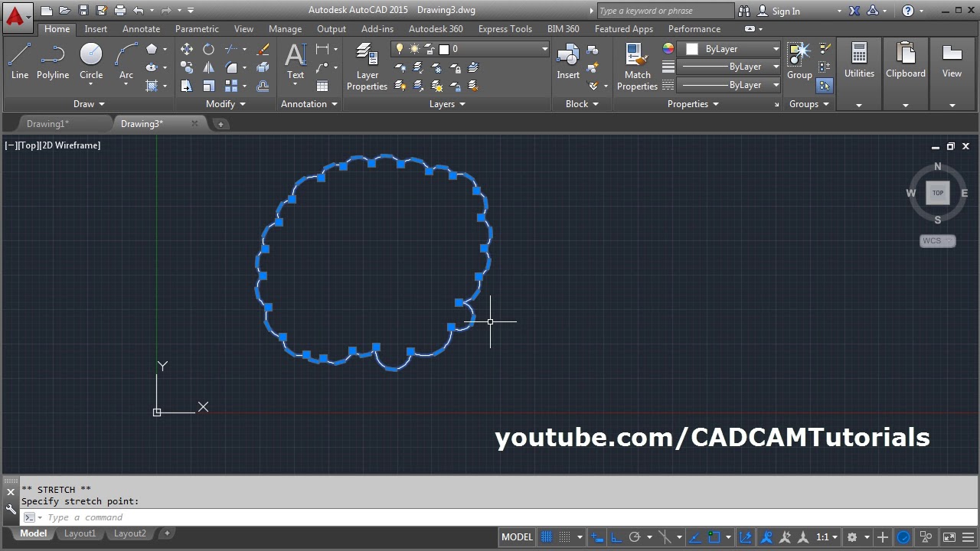
Task: Toggle group selection on/off button
Action: click(825, 86)
